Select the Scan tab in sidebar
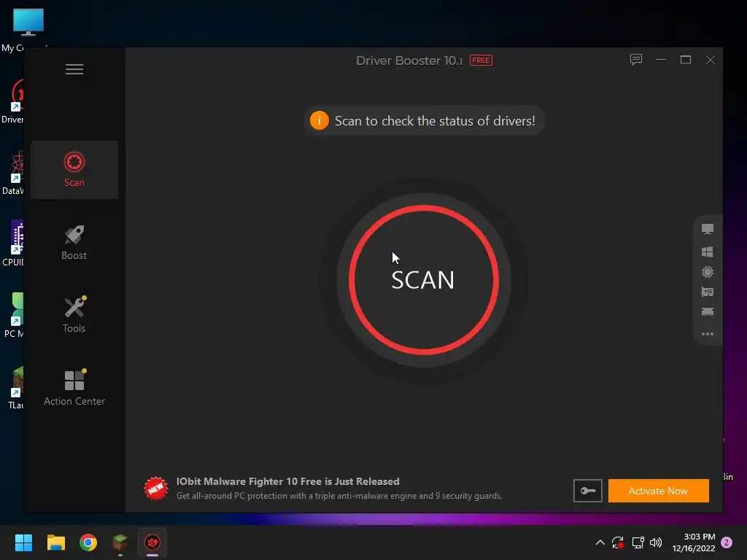Image resolution: width=747 pixels, height=560 pixels. 74,169
